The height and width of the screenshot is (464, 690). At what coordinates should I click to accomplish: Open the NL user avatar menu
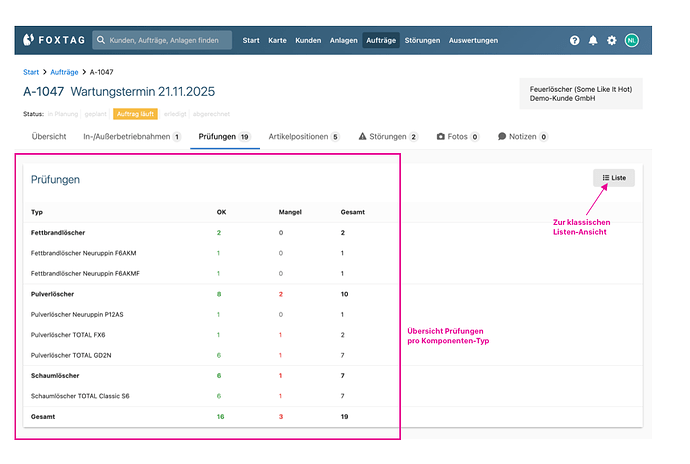click(x=631, y=41)
